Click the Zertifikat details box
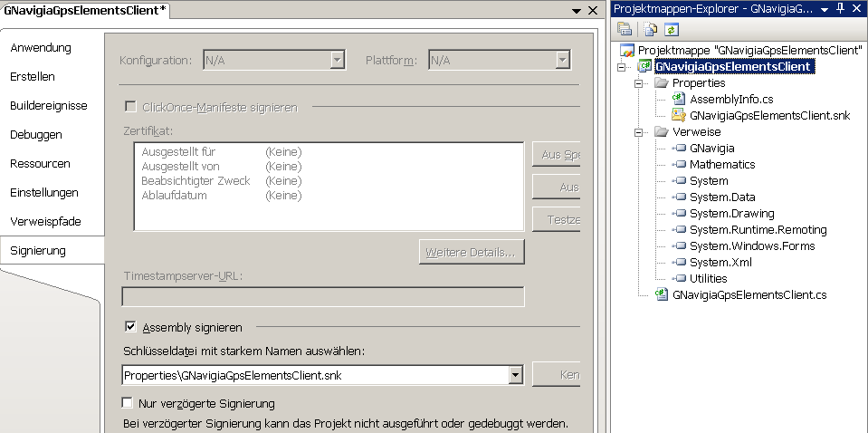Viewport: 868px width, 433px height. pos(329,186)
